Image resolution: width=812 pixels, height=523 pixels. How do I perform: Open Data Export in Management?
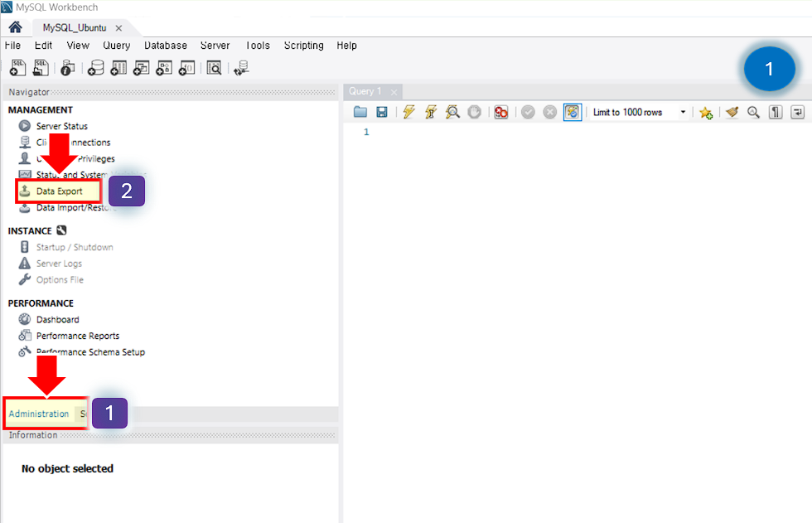[x=59, y=191]
